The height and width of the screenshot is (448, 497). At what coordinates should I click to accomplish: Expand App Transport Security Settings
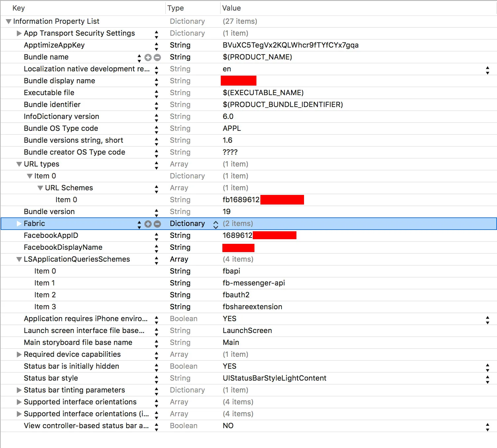[x=19, y=33]
